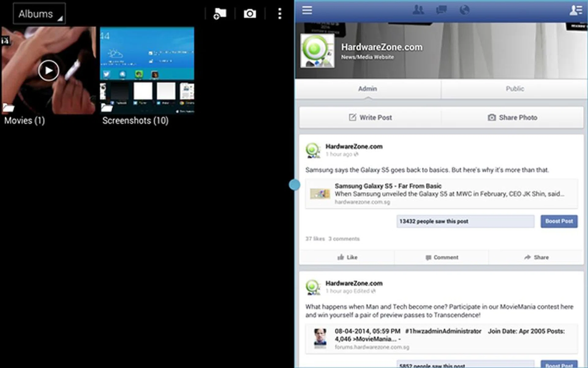The image size is (588, 368).
Task: Boost the Galaxy S5 post
Action: [x=559, y=221]
